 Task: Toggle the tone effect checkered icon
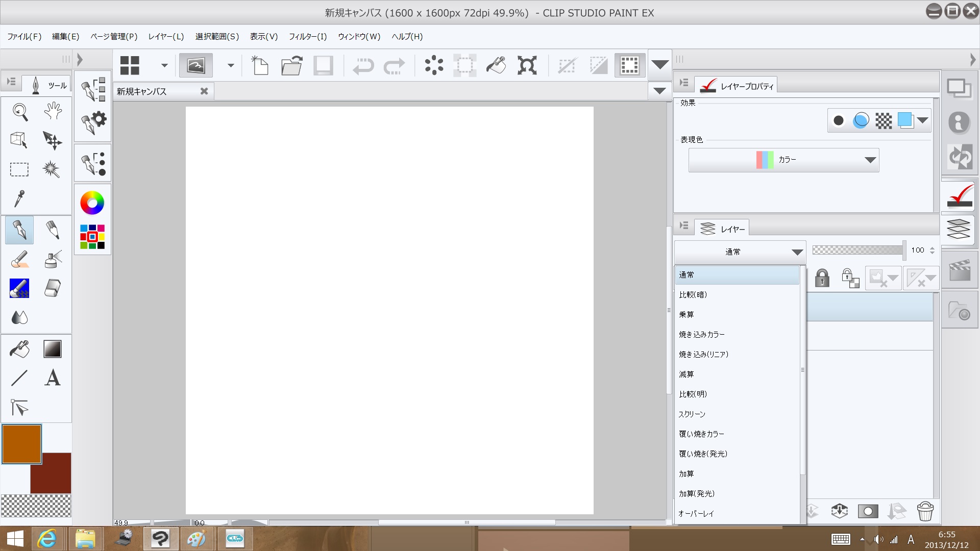(x=884, y=121)
